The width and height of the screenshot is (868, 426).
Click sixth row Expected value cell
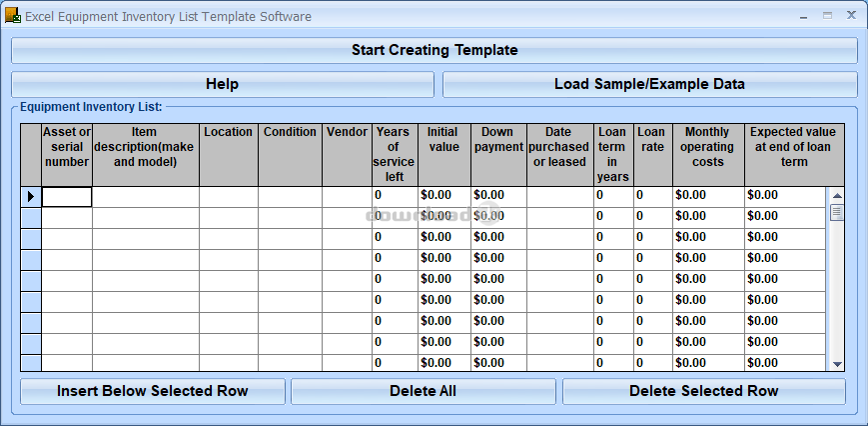pyautogui.click(x=785, y=302)
